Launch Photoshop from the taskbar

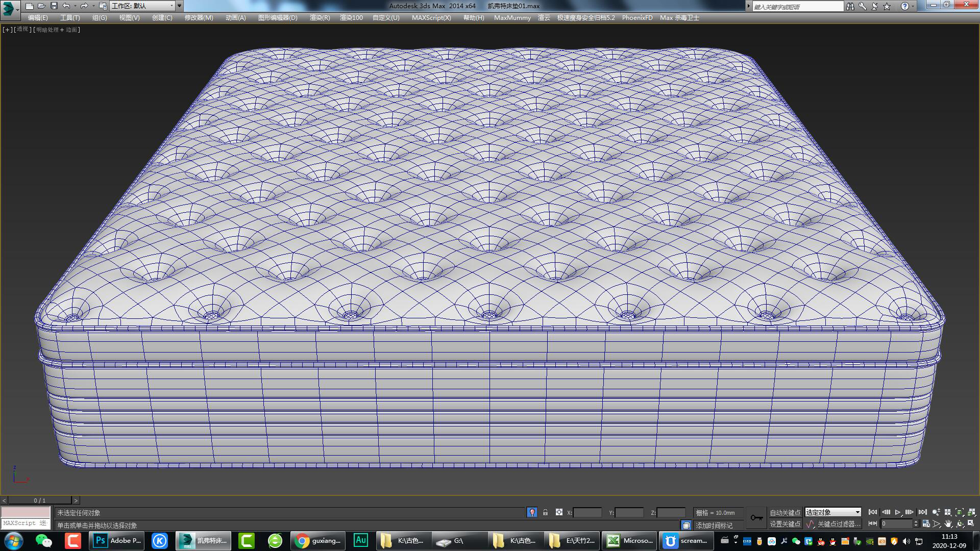(116, 540)
